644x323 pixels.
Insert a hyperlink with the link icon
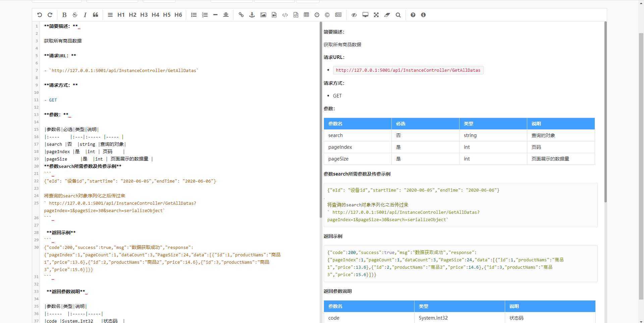coord(241,15)
